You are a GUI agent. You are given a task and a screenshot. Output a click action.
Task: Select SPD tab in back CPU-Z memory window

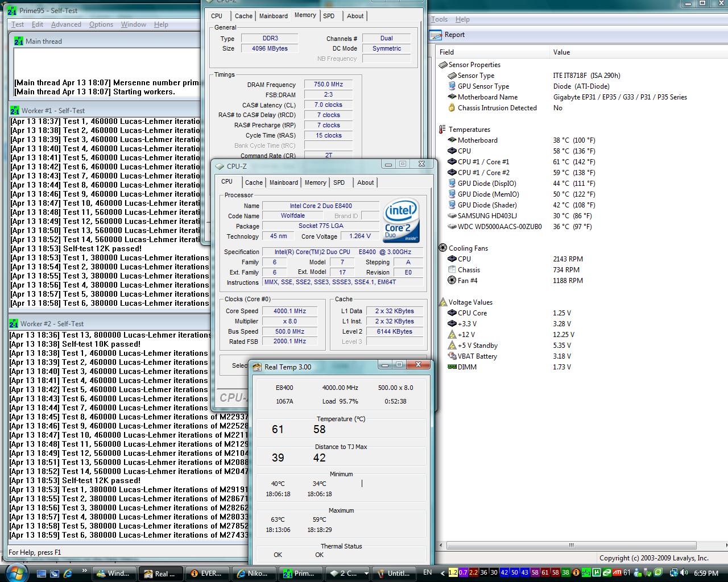coord(329,16)
